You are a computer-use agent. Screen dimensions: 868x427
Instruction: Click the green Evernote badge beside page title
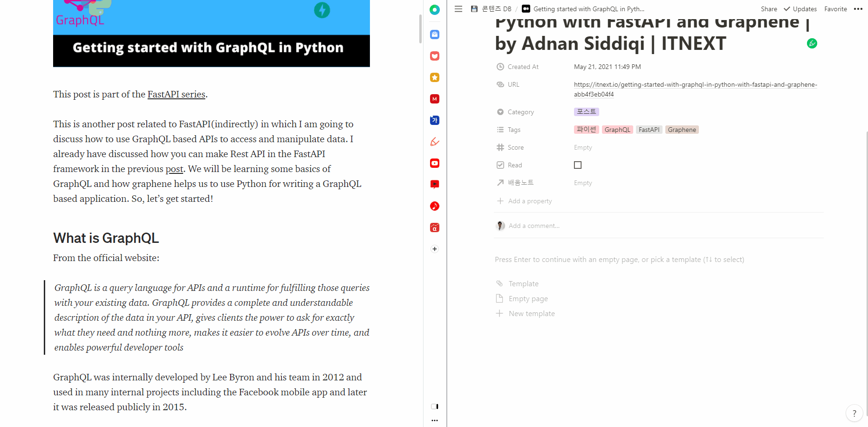pyautogui.click(x=812, y=43)
